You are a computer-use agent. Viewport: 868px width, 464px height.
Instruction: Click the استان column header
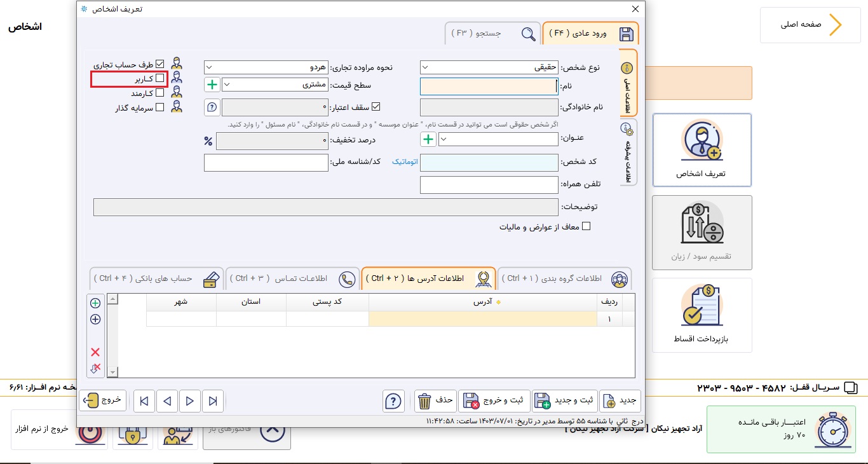pos(251,302)
